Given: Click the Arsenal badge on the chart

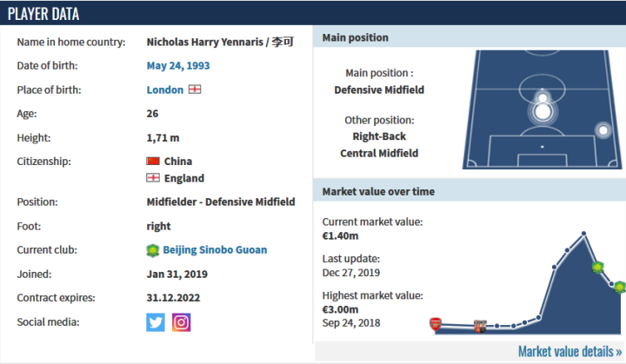Looking at the screenshot, I should coord(436,324).
